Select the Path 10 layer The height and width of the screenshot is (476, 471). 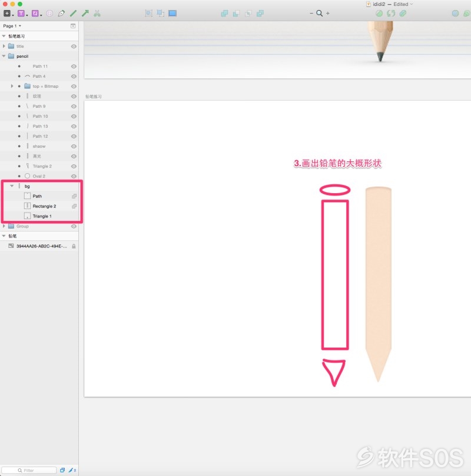39,117
